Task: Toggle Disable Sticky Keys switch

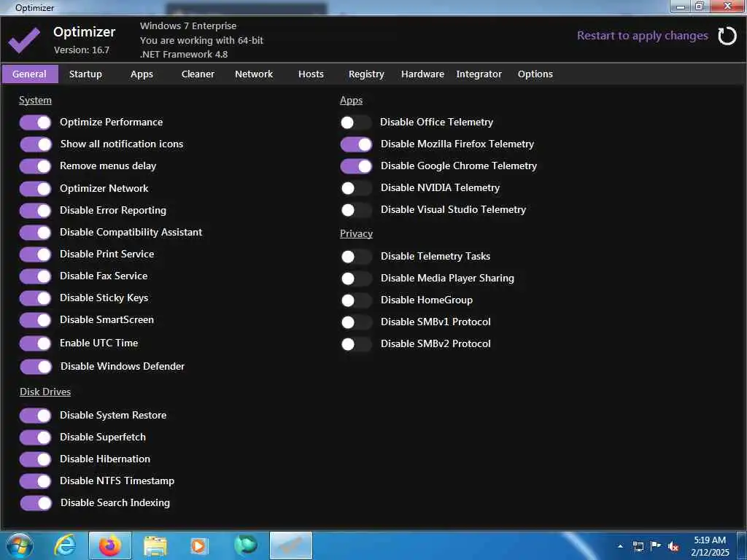Action: (x=36, y=298)
